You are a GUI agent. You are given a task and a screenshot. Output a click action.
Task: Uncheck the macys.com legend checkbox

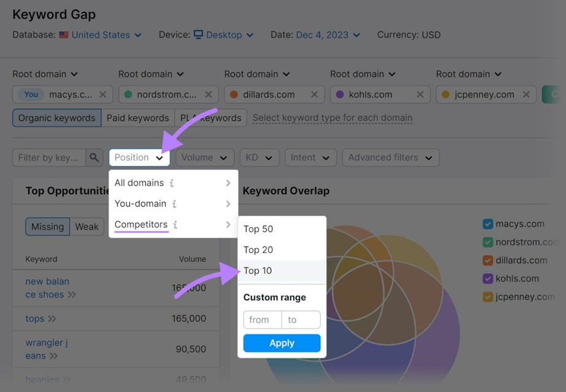[488, 224]
